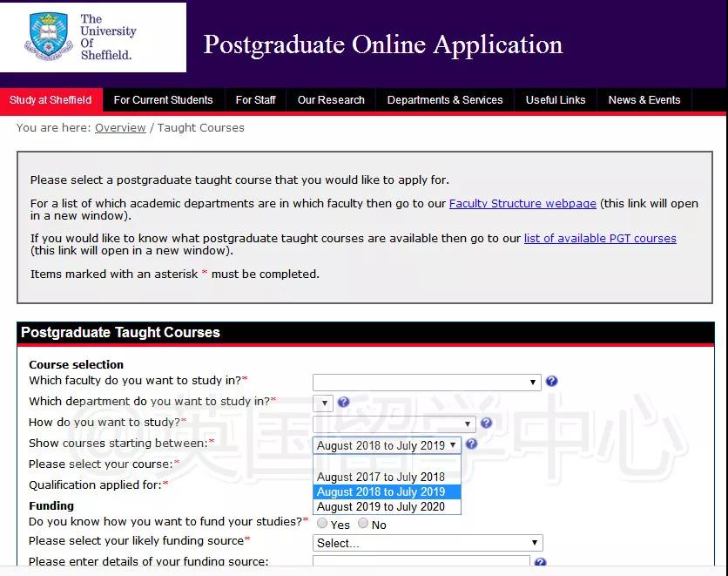Click the University of Sheffield logo
The width and height of the screenshot is (728, 576).
(92, 37)
